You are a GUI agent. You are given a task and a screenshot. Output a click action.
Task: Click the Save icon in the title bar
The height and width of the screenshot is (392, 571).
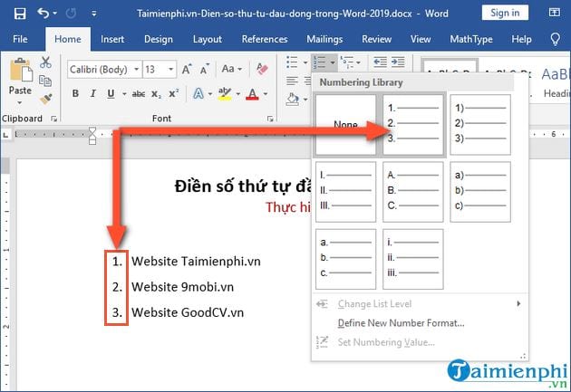click(x=20, y=14)
